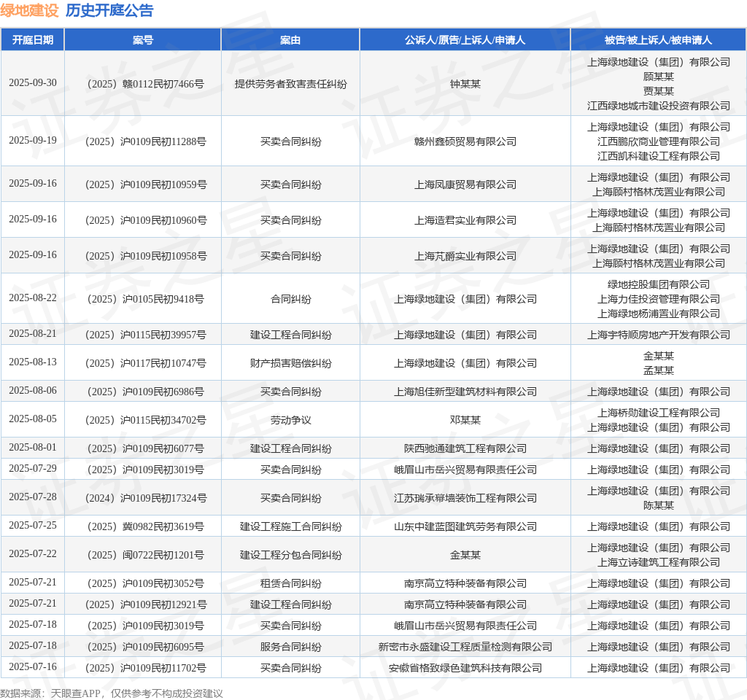
Task: Select defendant 绿地控股集团有限公司
Action: [x=658, y=284]
